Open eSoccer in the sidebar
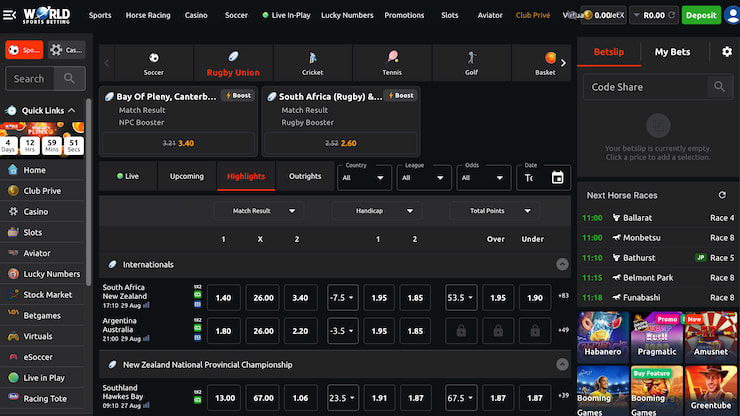This screenshot has width=740, height=416. click(43, 357)
